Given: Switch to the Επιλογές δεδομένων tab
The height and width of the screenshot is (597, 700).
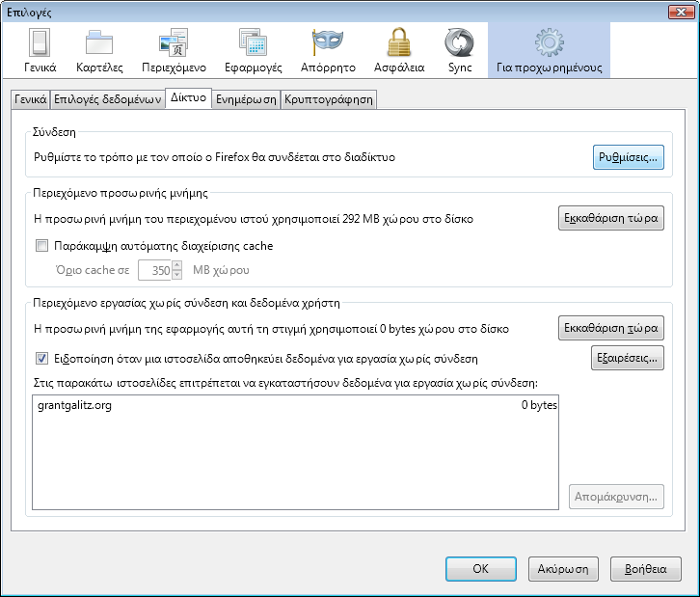Looking at the screenshot, I should (107, 99).
